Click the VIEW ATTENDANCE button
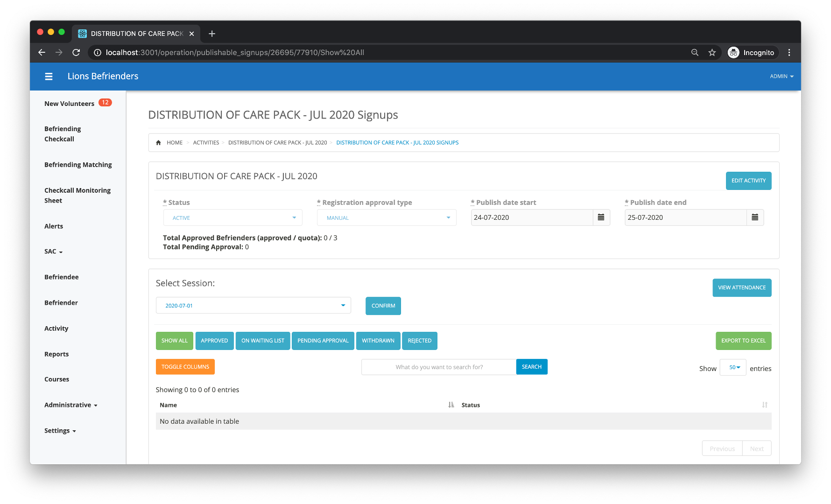The height and width of the screenshot is (504, 831). coord(742,288)
